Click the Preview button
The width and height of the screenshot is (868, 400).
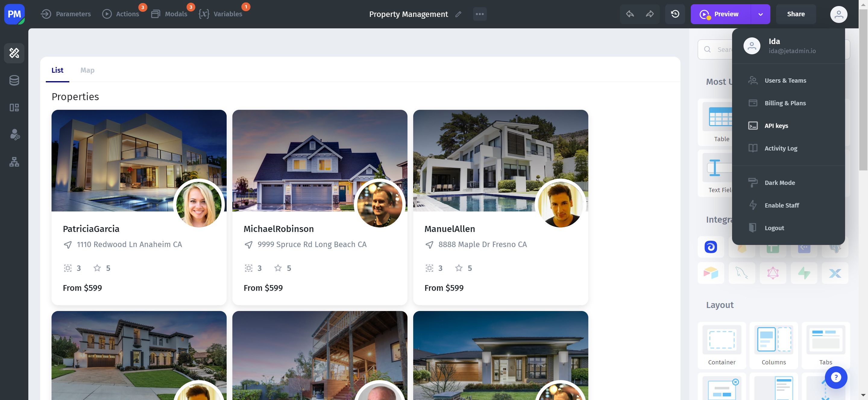(x=720, y=14)
